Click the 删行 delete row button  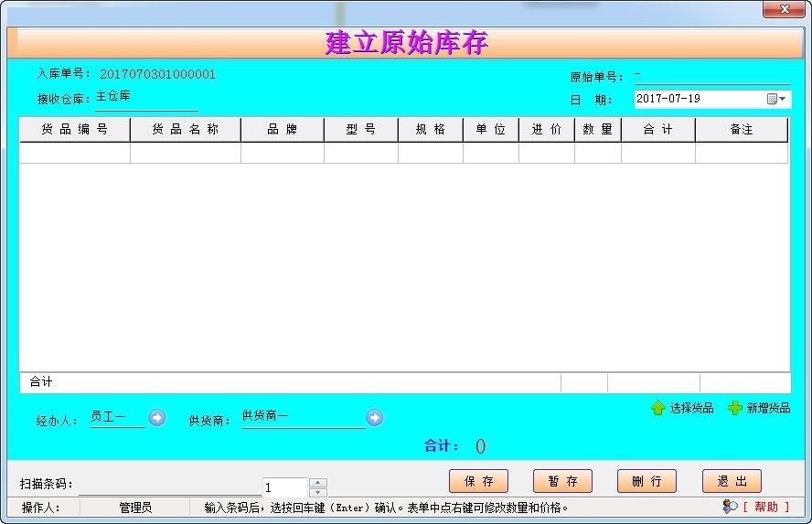pos(646,481)
